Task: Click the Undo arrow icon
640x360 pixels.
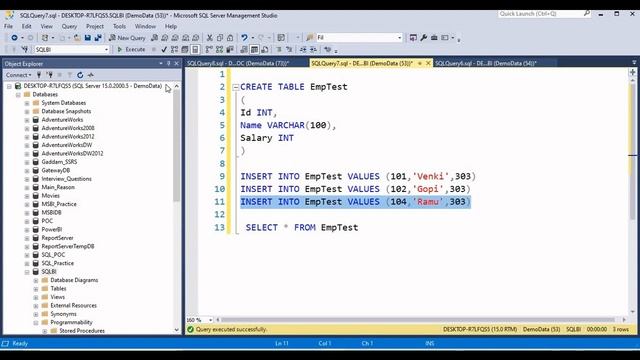Action: [x=244, y=38]
